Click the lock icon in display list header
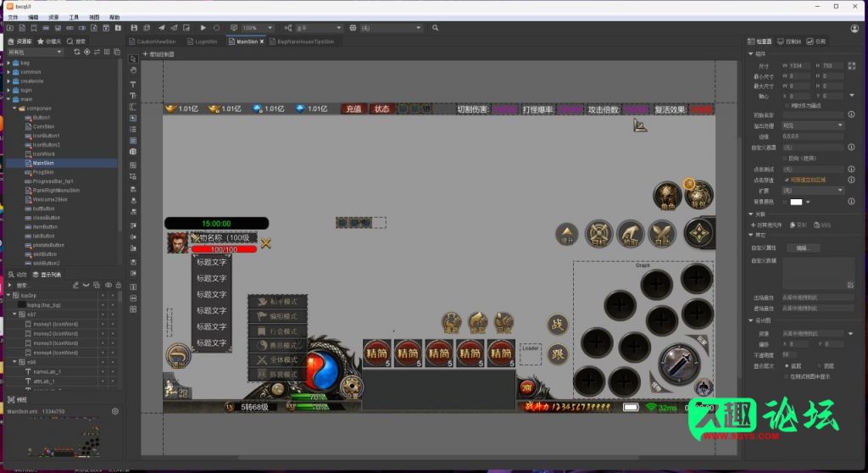 [x=118, y=285]
